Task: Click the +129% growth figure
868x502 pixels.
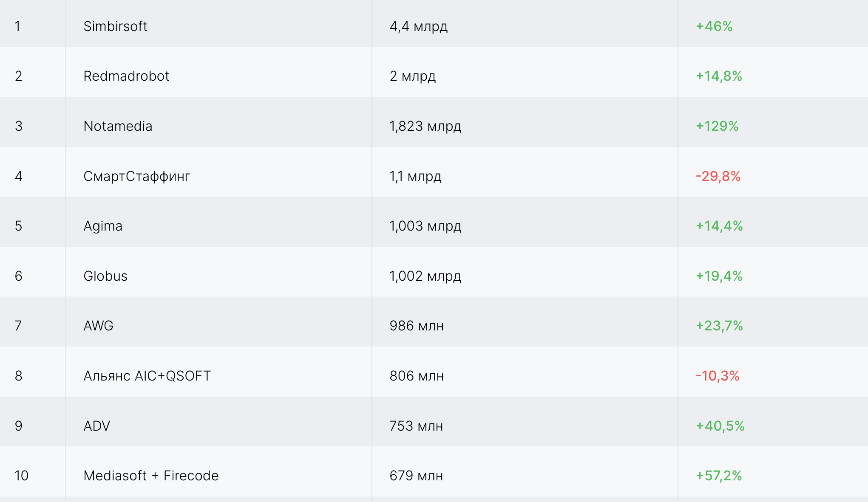Action: click(x=717, y=126)
